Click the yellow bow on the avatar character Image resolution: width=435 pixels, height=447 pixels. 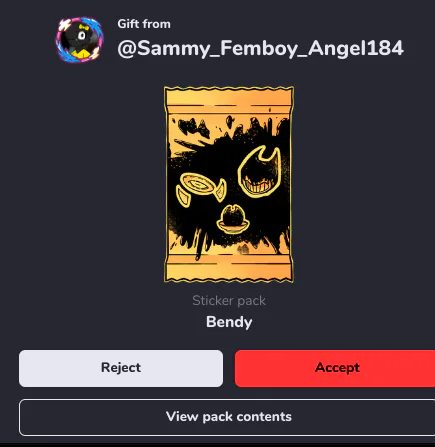pos(84,27)
